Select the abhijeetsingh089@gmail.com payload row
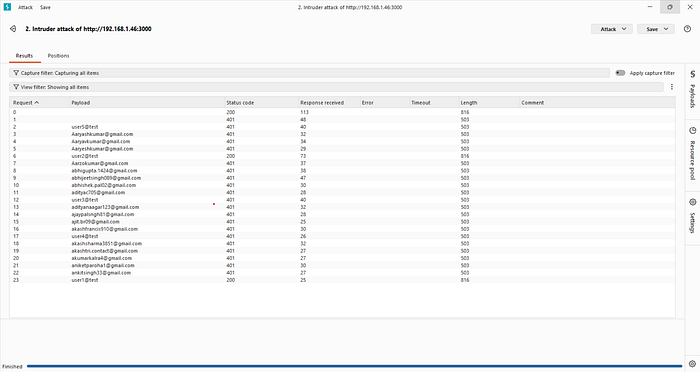Viewport: 700px width, 372px height. [x=342, y=178]
